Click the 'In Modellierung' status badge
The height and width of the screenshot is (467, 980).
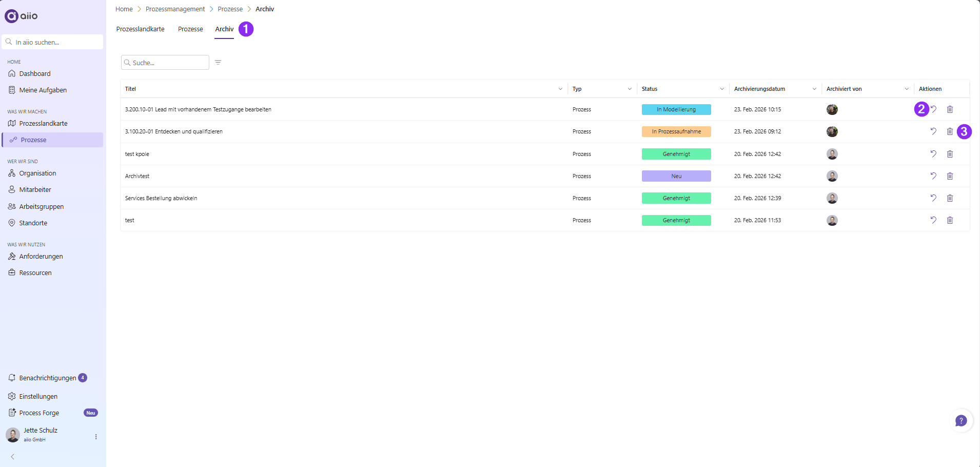[x=676, y=109]
